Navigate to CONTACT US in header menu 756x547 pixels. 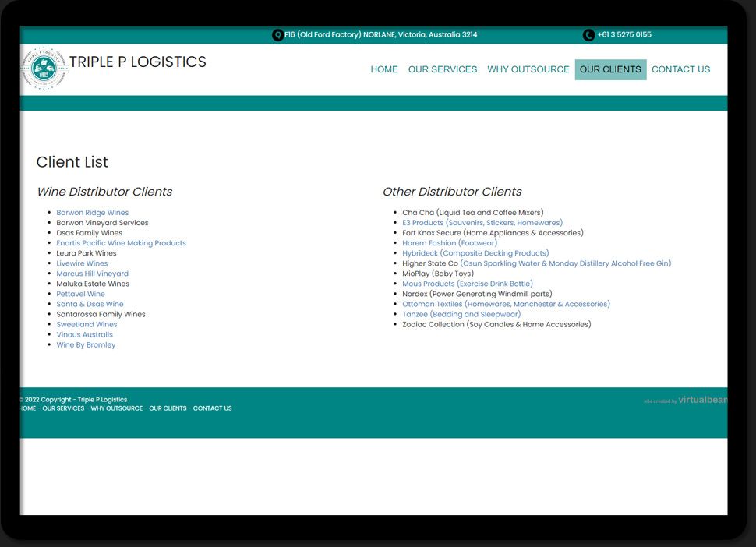tap(680, 69)
